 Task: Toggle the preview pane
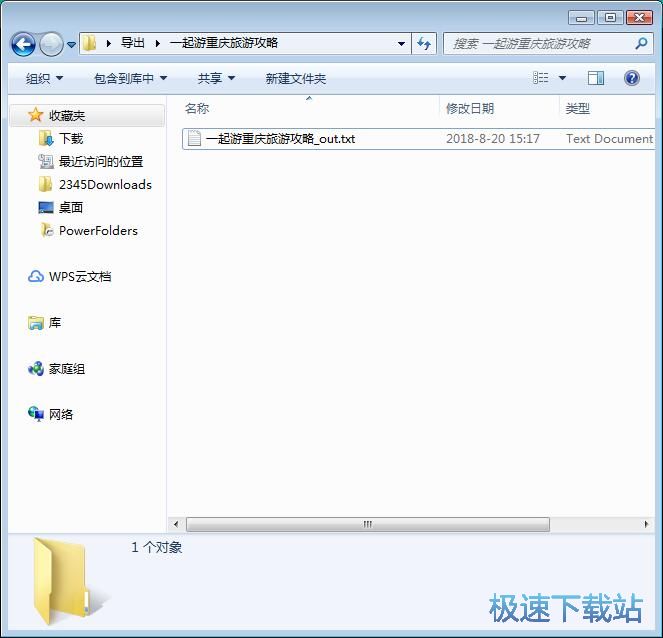click(x=596, y=78)
